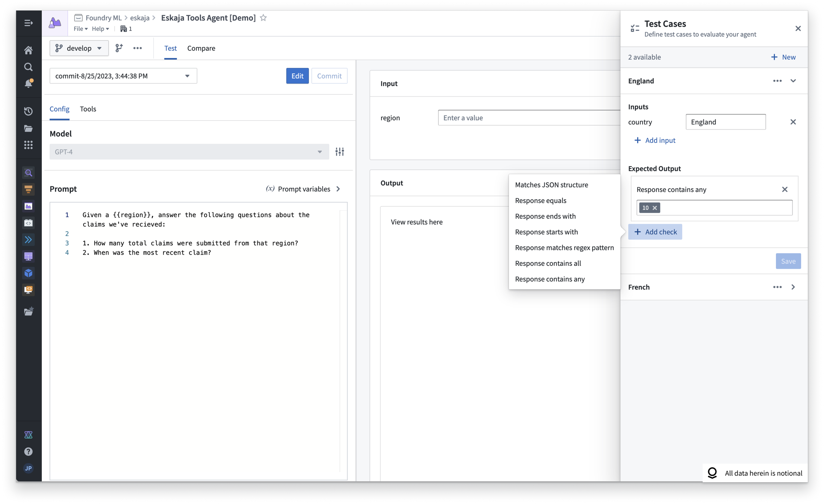Remove the country input row
Viewport: 824px width, 504px height.
[x=793, y=122]
